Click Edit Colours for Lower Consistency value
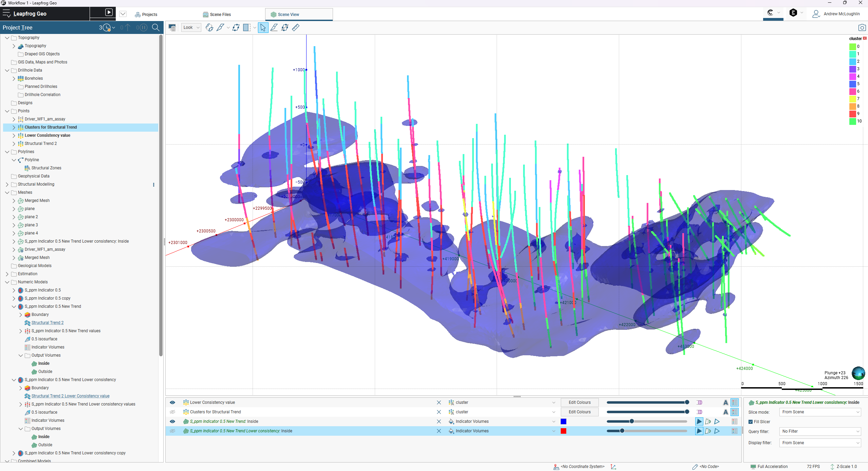This screenshot has width=868, height=471. (x=579, y=402)
